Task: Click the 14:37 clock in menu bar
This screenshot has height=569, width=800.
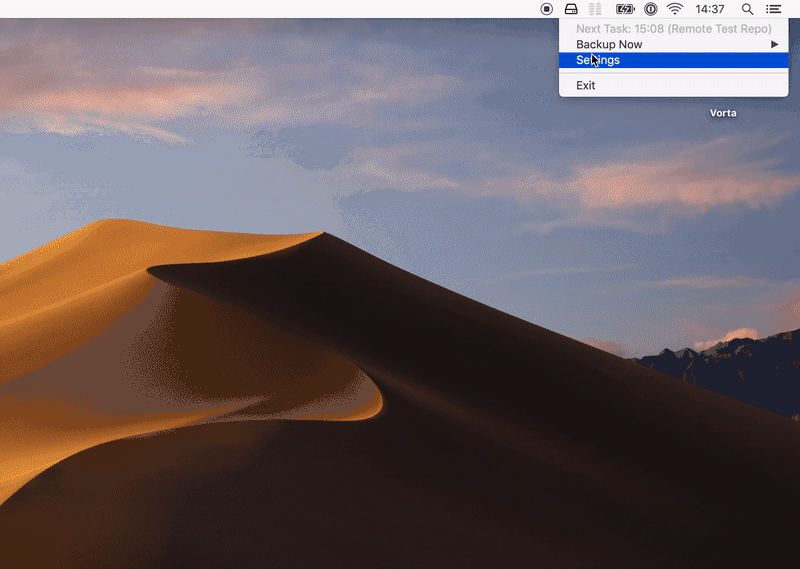Action: click(x=710, y=9)
